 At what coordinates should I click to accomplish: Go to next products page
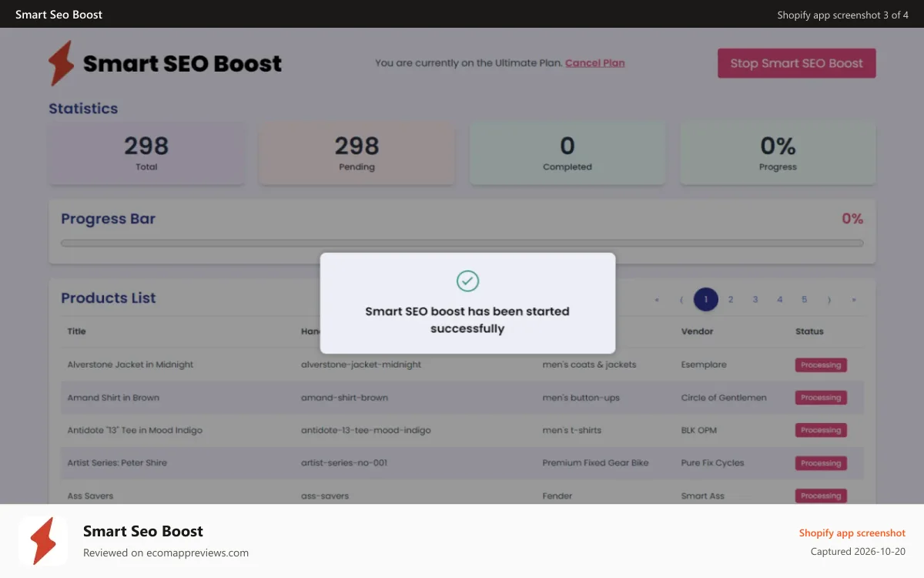(x=829, y=300)
